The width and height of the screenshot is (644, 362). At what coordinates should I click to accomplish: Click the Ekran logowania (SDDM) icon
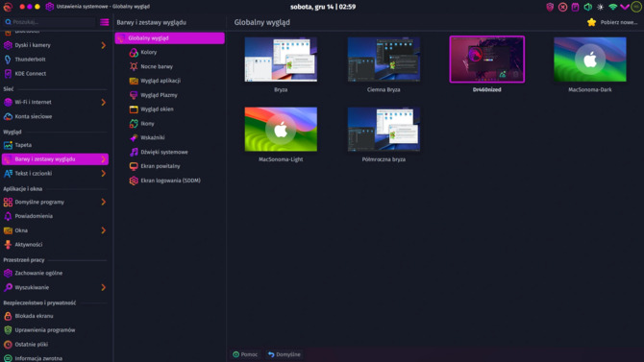click(134, 181)
